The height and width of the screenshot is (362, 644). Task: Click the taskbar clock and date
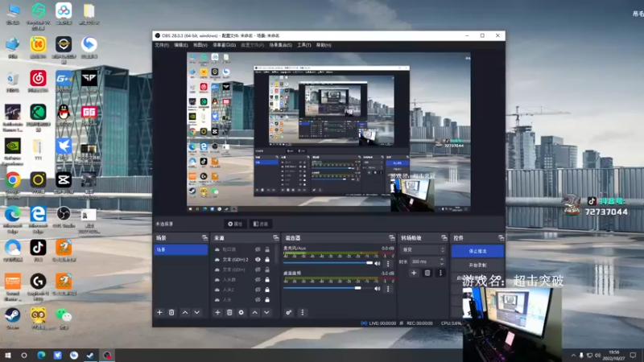click(x=613, y=356)
